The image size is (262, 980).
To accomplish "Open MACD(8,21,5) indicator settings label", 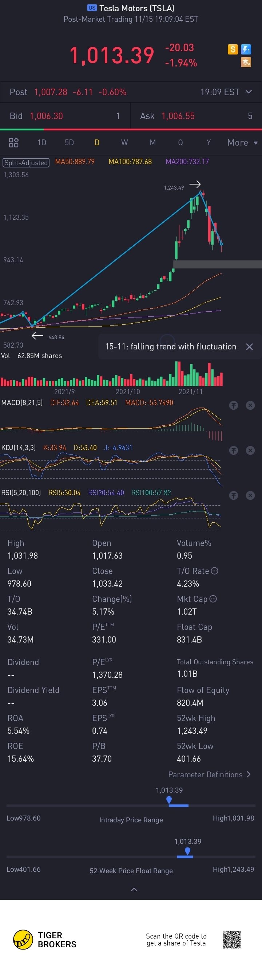I will pyautogui.click(x=22, y=402).
